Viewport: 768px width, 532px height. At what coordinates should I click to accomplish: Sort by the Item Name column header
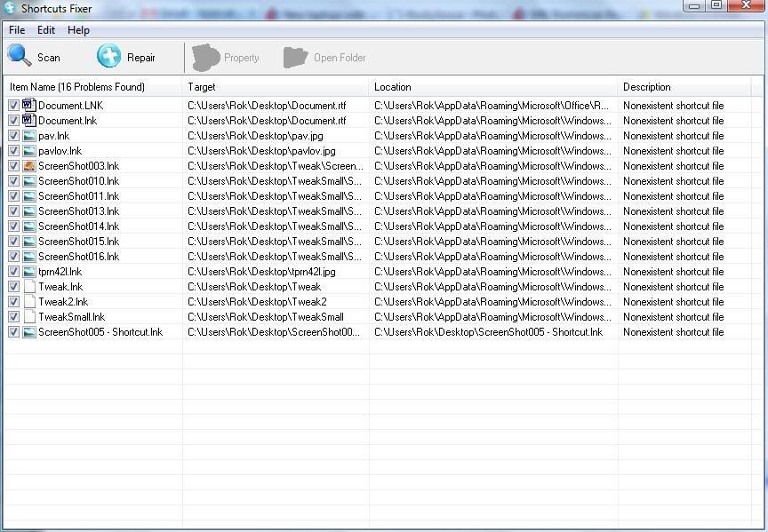[x=92, y=87]
